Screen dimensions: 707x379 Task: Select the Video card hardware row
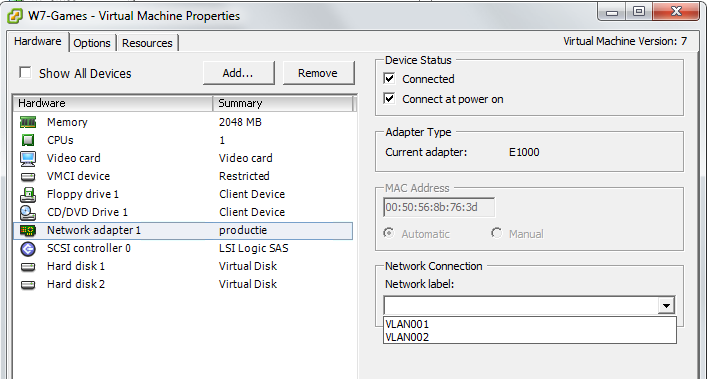pyautogui.click(x=183, y=158)
